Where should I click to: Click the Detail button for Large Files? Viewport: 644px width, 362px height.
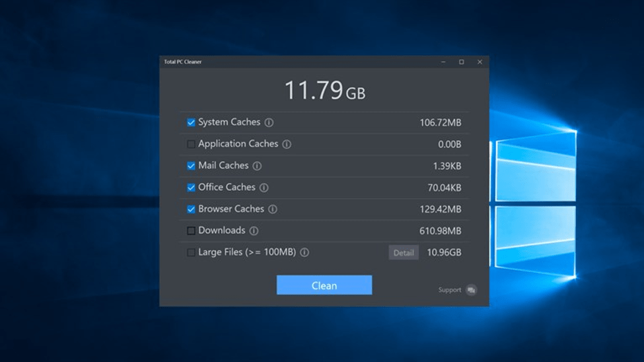pos(403,252)
